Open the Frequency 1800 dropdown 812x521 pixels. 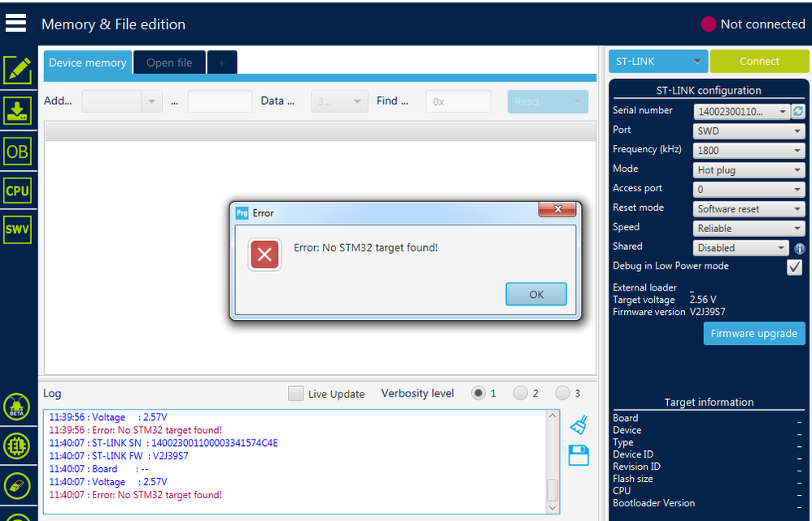(749, 151)
